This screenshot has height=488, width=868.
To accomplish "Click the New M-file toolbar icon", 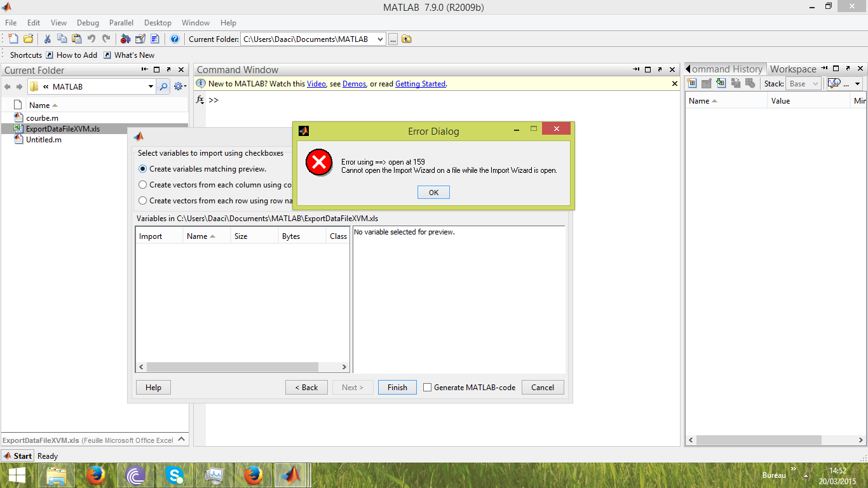I will [12, 39].
